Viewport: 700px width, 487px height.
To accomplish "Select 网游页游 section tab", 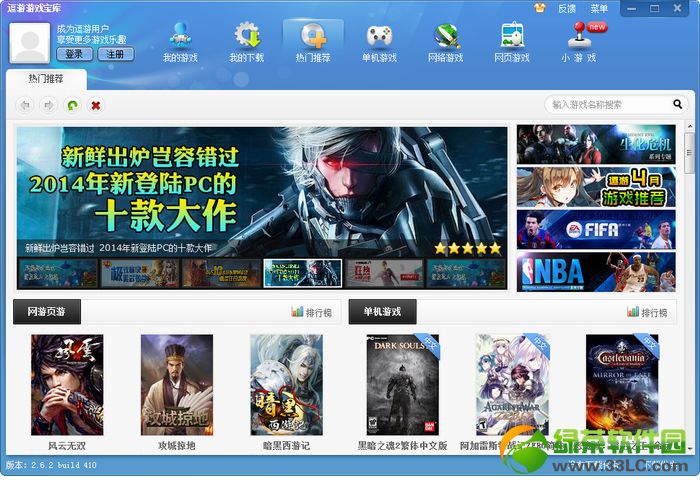I will (x=47, y=312).
